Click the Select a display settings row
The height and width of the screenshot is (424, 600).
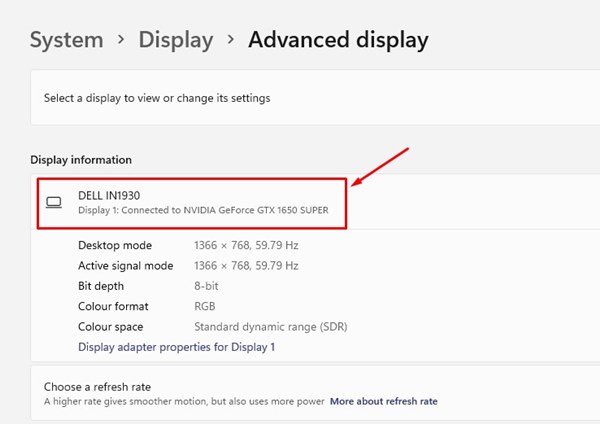[x=157, y=98]
